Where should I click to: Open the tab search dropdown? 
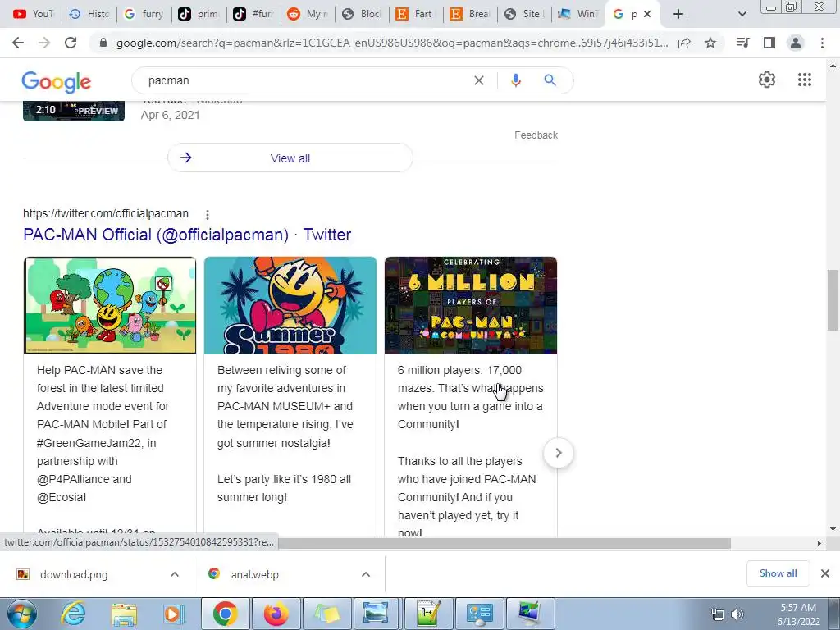pos(742,15)
